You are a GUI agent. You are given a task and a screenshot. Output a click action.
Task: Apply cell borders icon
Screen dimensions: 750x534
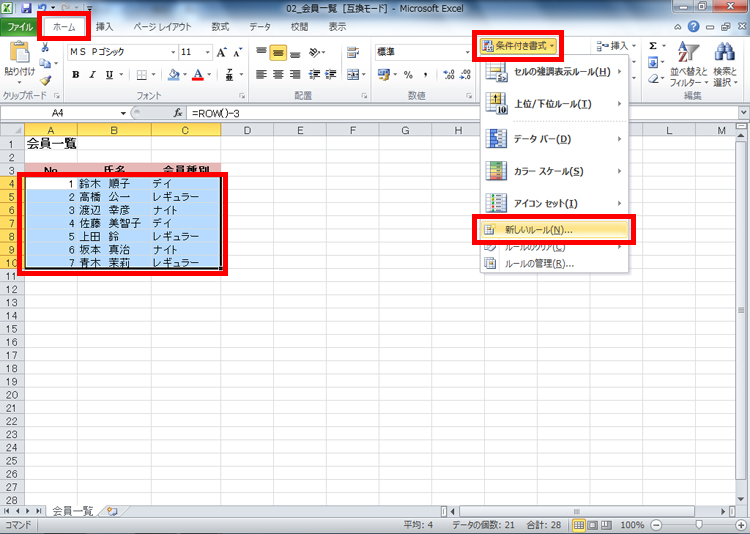click(142, 75)
